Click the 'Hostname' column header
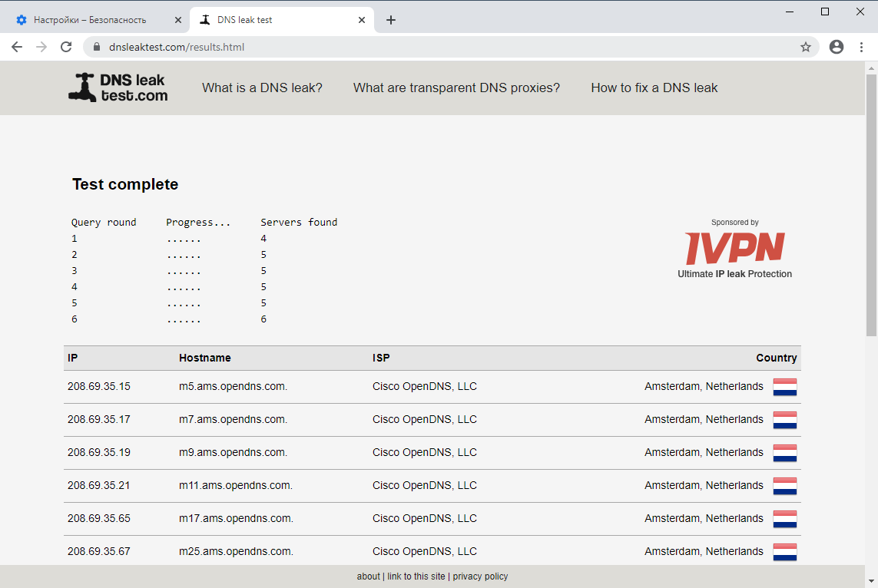878x588 pixels. point(205,358)
